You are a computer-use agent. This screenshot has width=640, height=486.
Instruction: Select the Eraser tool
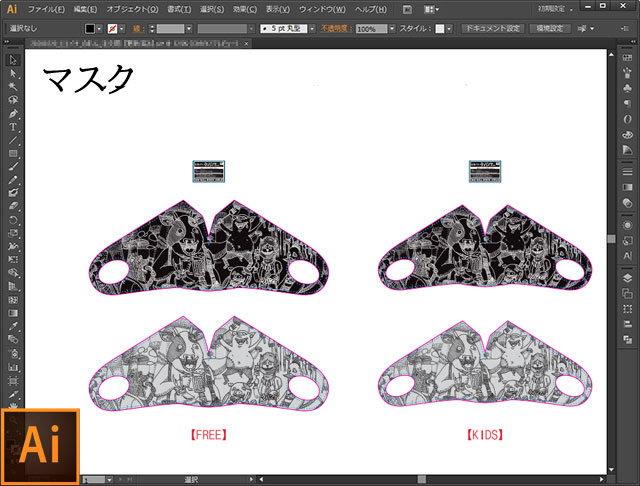(x=13, y=206)
